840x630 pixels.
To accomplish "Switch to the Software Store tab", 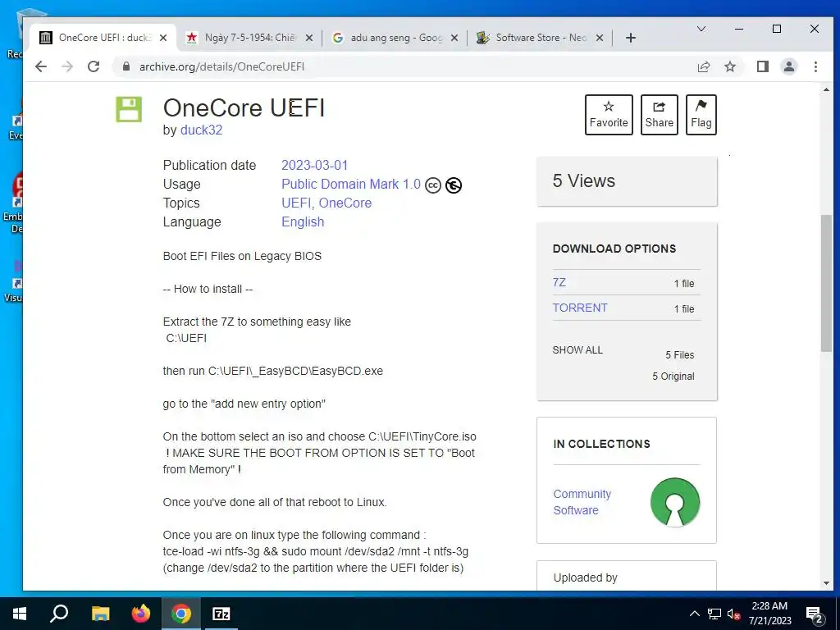I will [540, 38].
